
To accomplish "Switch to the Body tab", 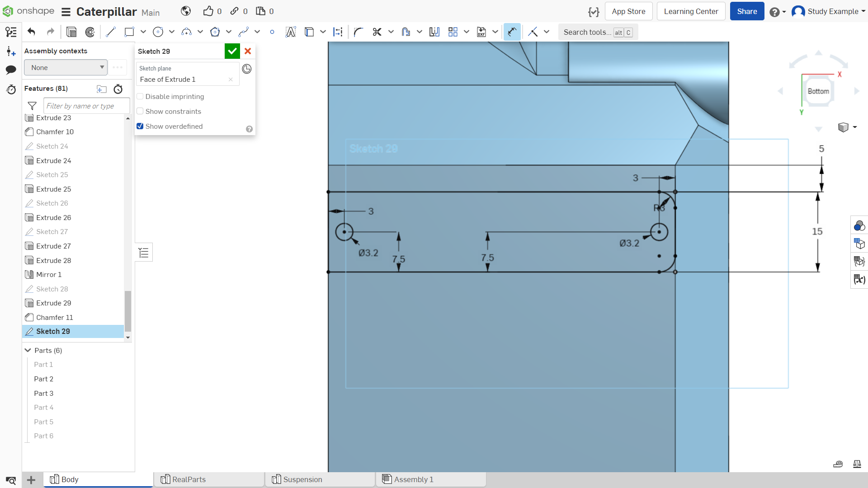I will point(99,479).
